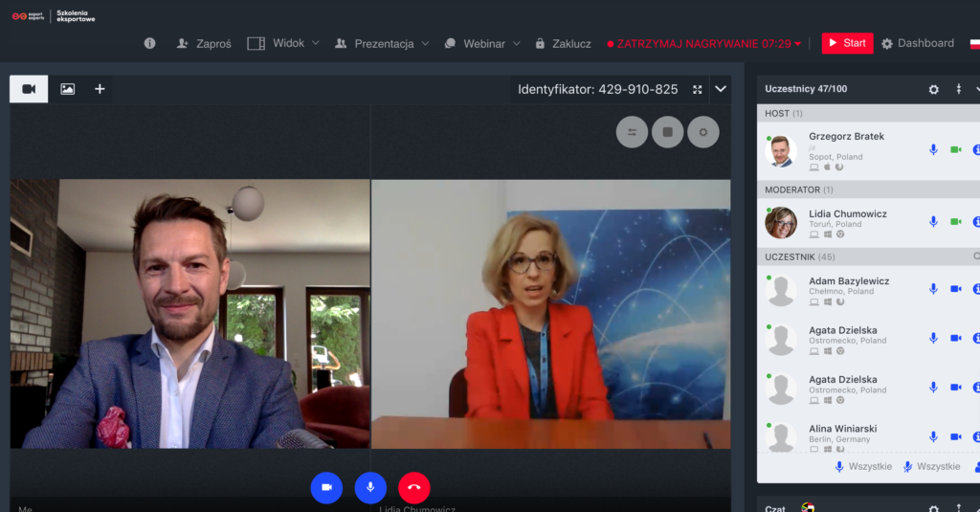Click Lidia Chumowicz's laptop device icon
Screen dimensions: 980x512
point(813,234)
